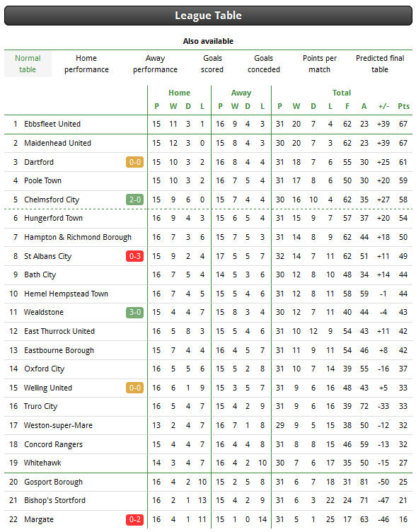Open Goals conceded table view
Screen dimensions: 416x532
264,64
